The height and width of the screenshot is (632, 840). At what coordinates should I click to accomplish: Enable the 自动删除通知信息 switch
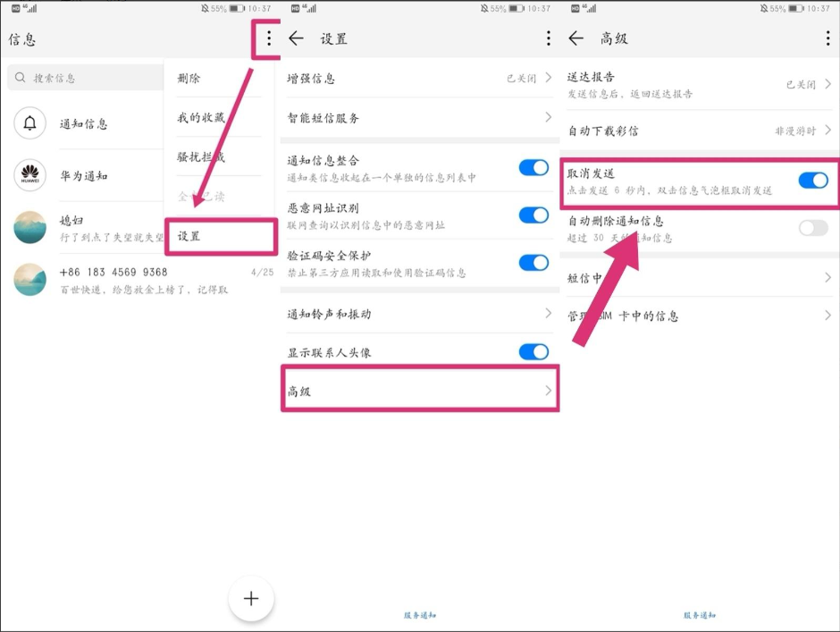pyautogui.click(x=813, y=228)
